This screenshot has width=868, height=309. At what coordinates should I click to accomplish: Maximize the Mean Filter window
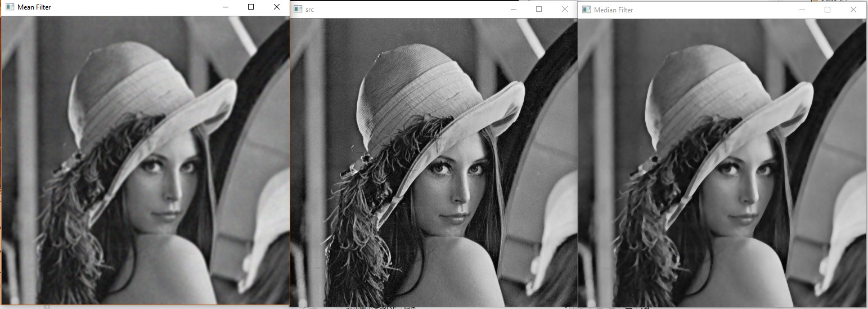[x=251, y=7]
